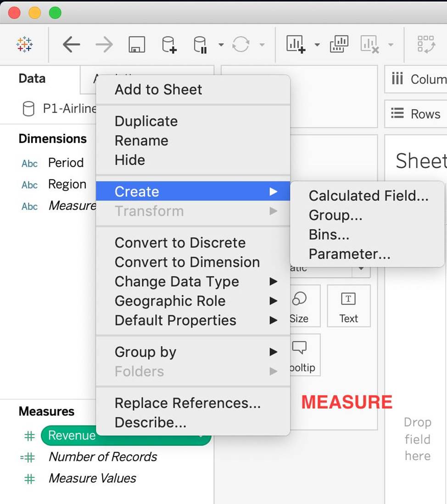This screenshot has width=447, height=504.
Task: Click the Pause Auto Updates icon
Action: (200, 44)
